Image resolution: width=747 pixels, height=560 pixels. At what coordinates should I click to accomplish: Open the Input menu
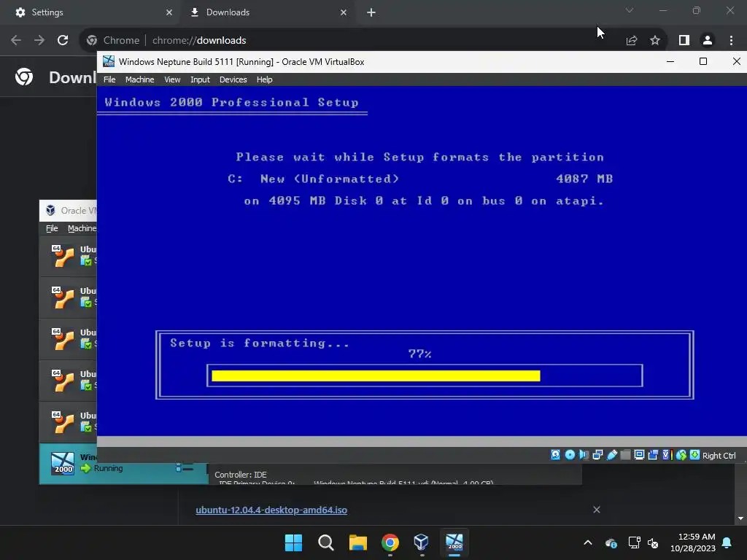[200, 79]
